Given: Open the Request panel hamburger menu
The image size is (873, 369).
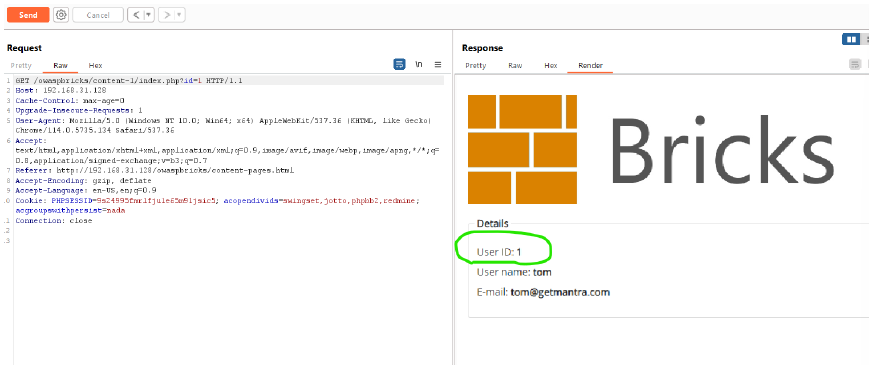Looking at the screenshot, I should 438,65.
